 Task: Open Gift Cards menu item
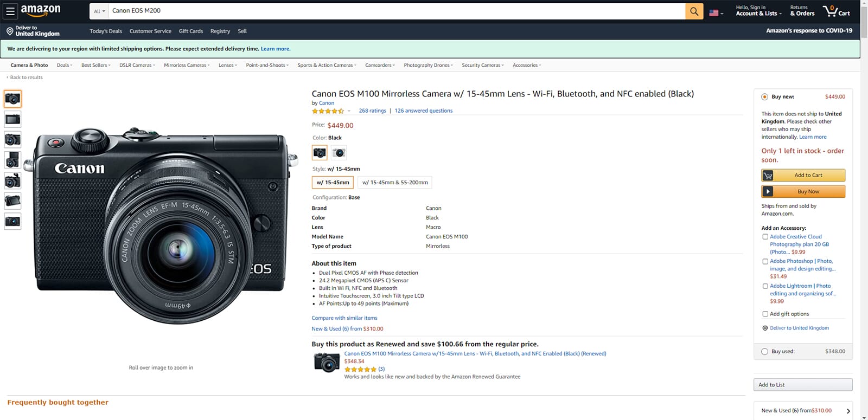191,31
